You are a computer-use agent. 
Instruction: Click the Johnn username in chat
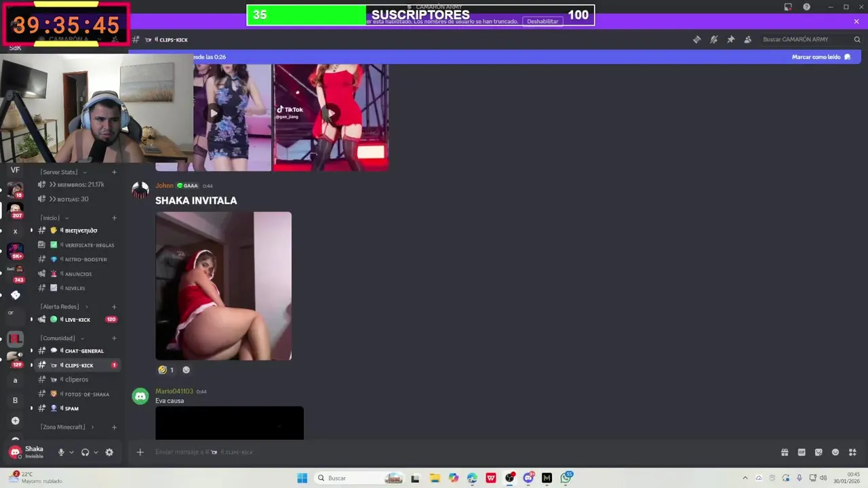pos(164,186)
